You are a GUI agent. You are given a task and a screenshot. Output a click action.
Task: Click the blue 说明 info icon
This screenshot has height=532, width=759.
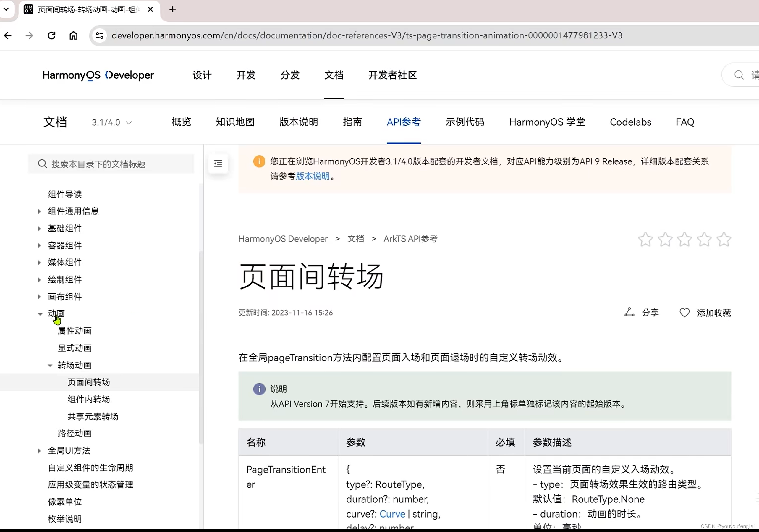(x=259, y=389)
